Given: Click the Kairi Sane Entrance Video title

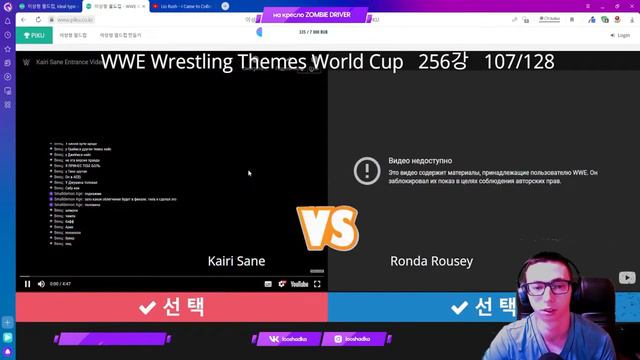Looking at the screenshot, I should [x=69, y=62].
